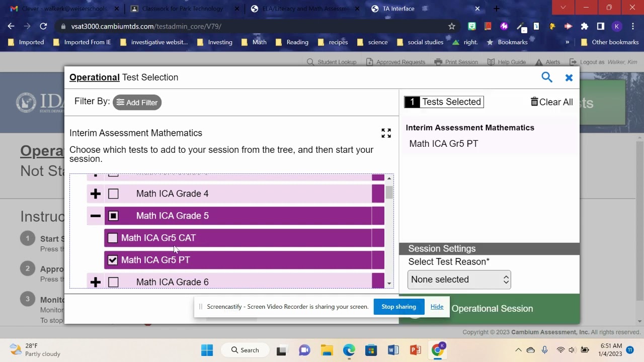Check the Math ICA Grade 6 checkbox
The width and height of the screenshot is (644, 362).
click(113, 282)
